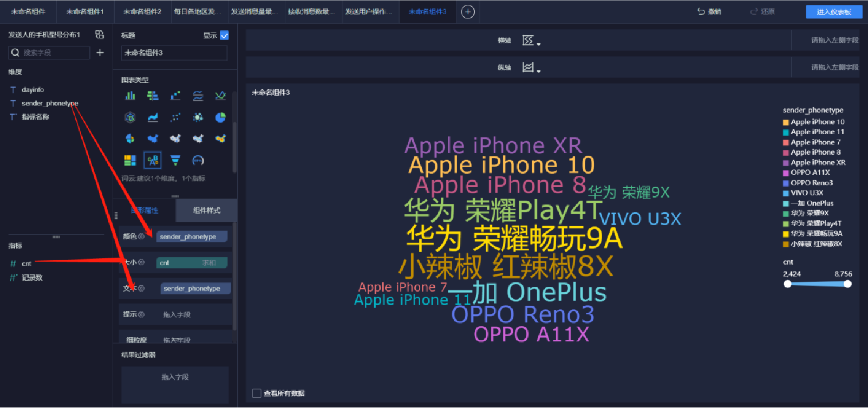Open settings gear for 大小 size property

click(141, 262)
